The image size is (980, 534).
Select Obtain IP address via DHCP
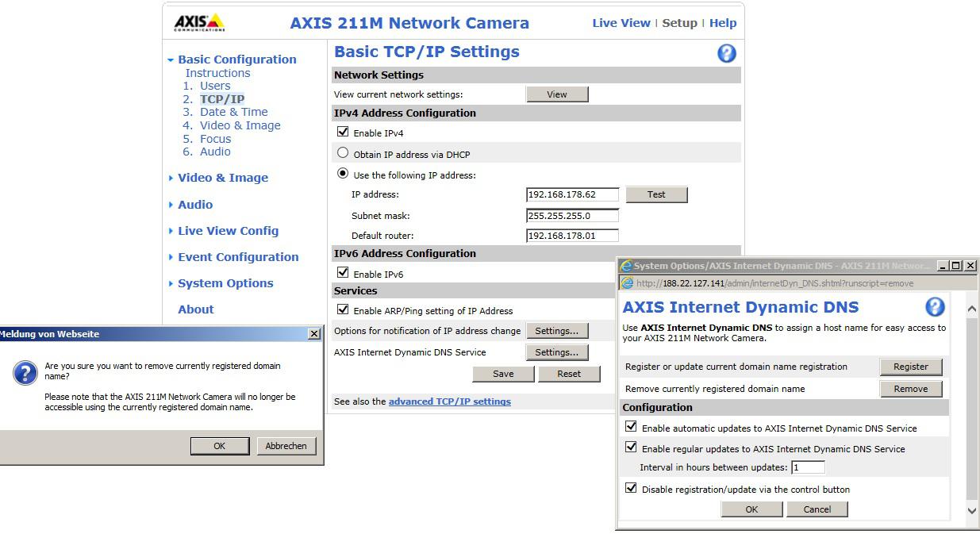pyautogui.click(x=343, y=153)
